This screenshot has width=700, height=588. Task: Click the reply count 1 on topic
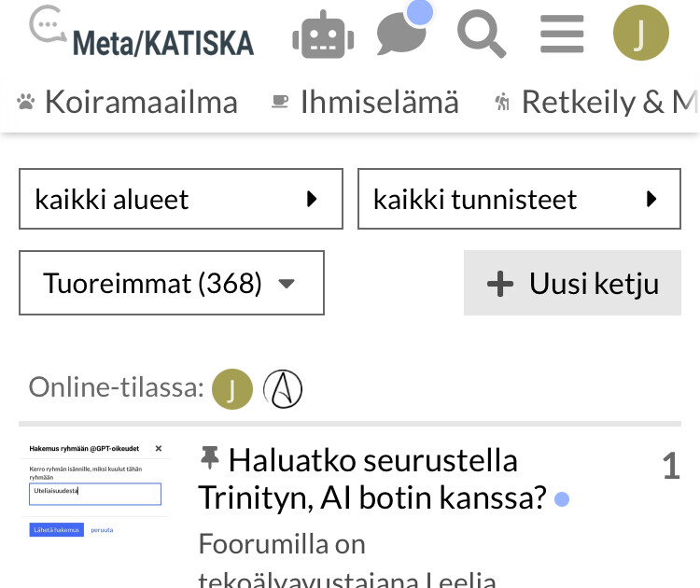coord(670,466)
